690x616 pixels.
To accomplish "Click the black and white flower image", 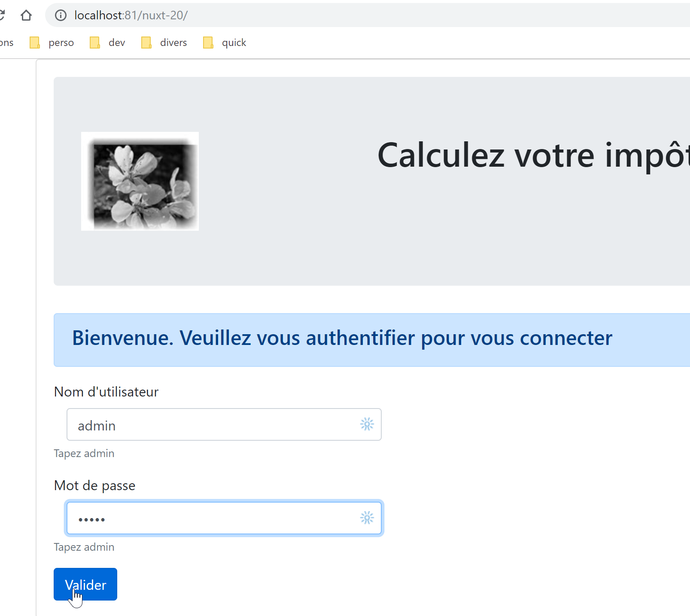I will (140, 181).
